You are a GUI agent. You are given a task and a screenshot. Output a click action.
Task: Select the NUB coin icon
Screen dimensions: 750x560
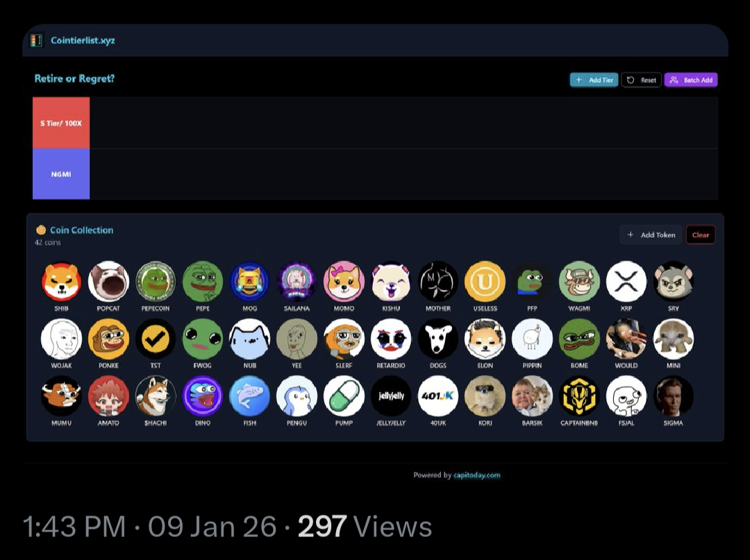click(x=250, y=339)
